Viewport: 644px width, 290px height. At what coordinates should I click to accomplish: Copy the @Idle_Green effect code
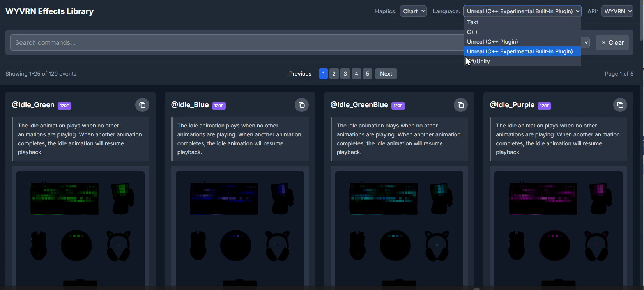pyautogui.click(x=142, y=105)
